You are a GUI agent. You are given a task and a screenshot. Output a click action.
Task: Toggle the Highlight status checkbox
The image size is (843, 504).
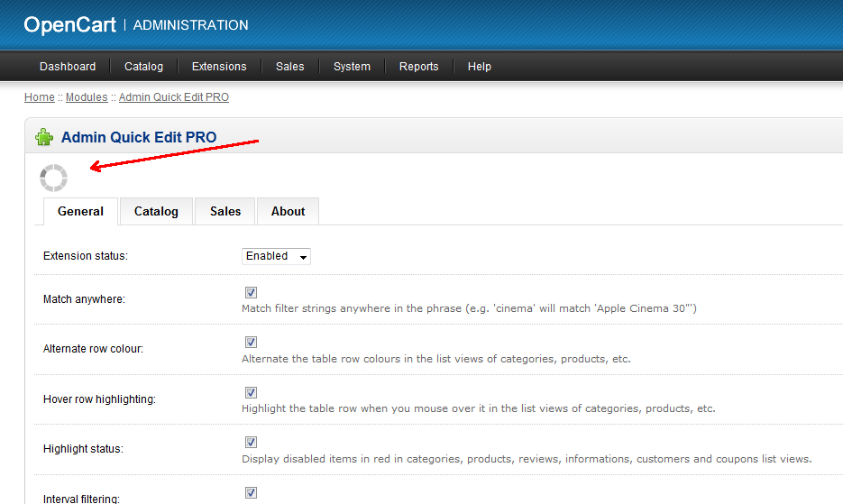(x=251, y=442)
